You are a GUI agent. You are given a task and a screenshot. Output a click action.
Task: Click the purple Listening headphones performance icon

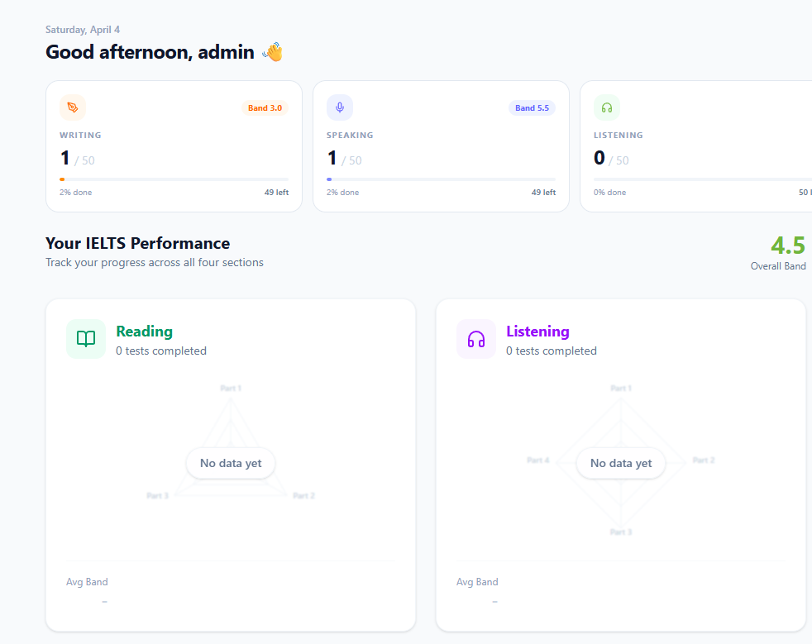tap(476, 339)
